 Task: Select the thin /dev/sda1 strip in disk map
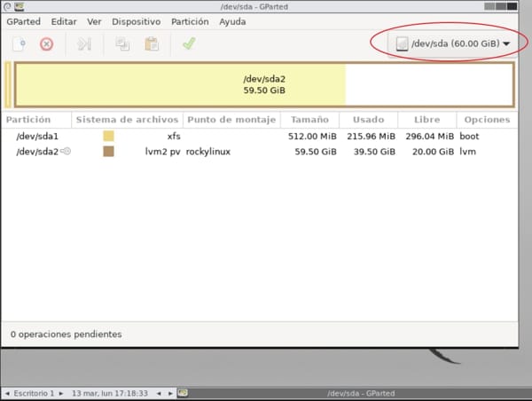[x=8, y=84]
